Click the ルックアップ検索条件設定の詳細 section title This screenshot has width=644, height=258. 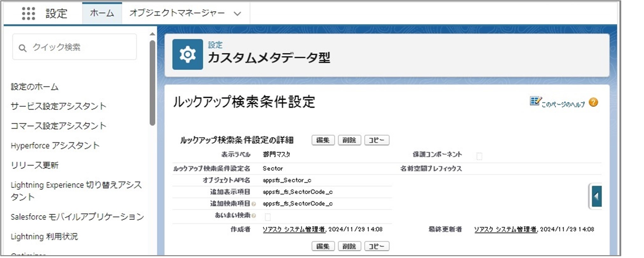237,140
